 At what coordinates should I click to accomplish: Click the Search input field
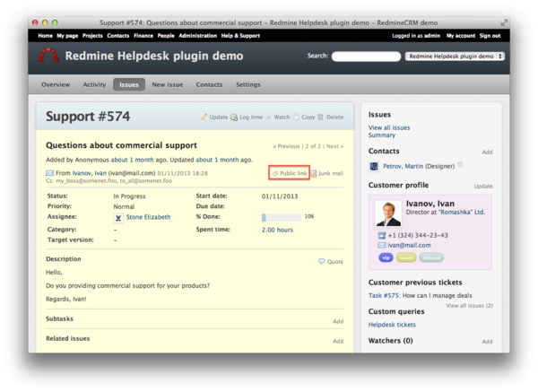tap(365, 56)
